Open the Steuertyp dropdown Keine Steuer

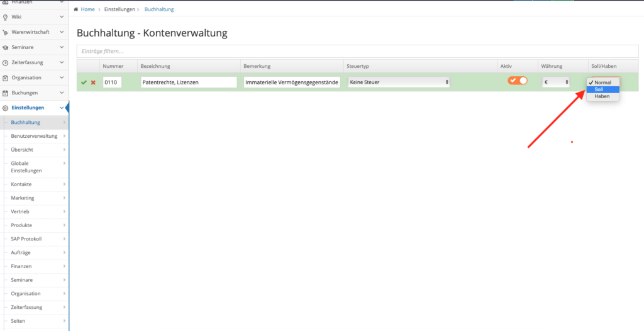click(x=399, y=82)
